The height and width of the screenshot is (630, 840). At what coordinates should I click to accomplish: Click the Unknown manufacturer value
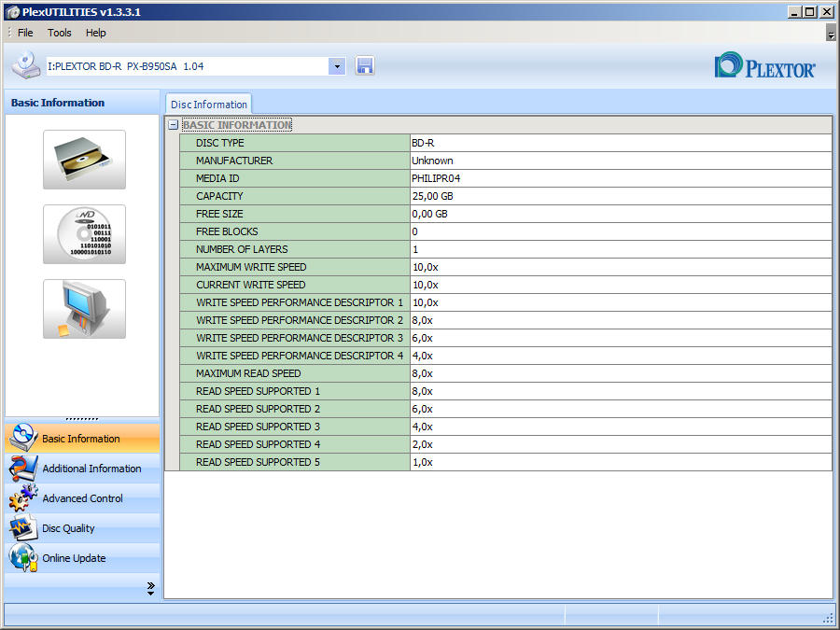(432, 161)
